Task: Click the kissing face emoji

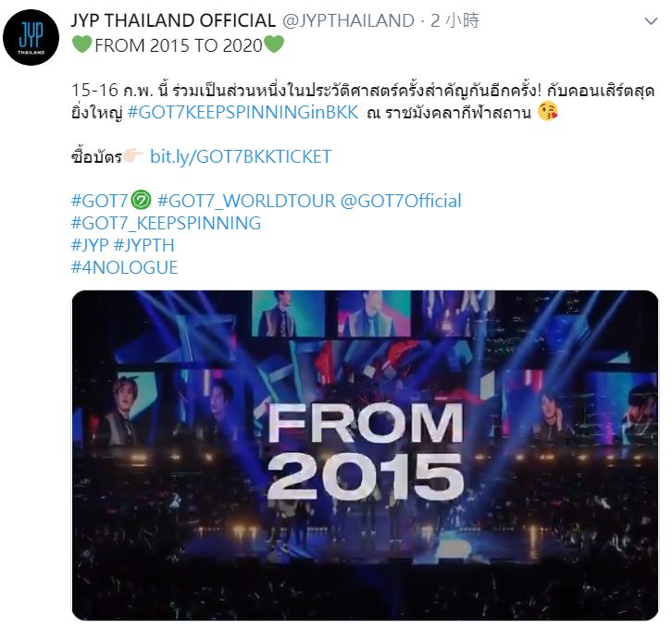Action: point(548,112)
